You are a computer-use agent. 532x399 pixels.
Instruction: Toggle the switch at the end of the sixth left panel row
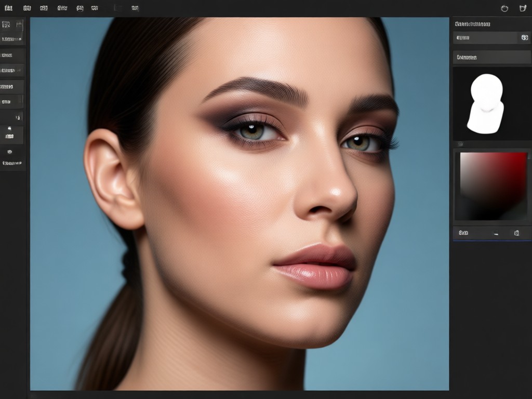(20, 101)
